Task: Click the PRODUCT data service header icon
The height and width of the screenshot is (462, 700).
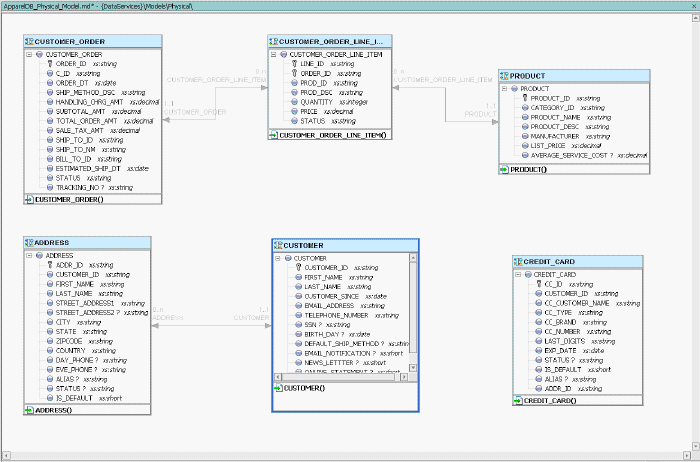Action: [x=504, y=76]
